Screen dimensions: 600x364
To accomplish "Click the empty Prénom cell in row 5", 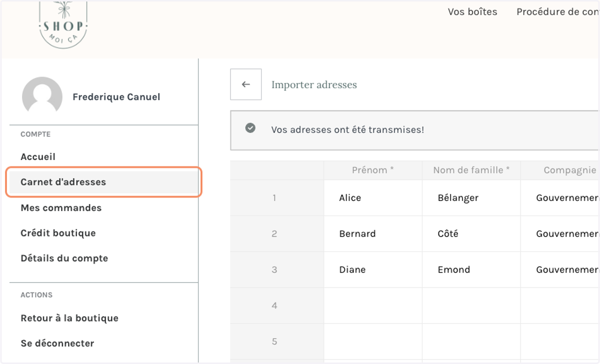I will point(373,342).
